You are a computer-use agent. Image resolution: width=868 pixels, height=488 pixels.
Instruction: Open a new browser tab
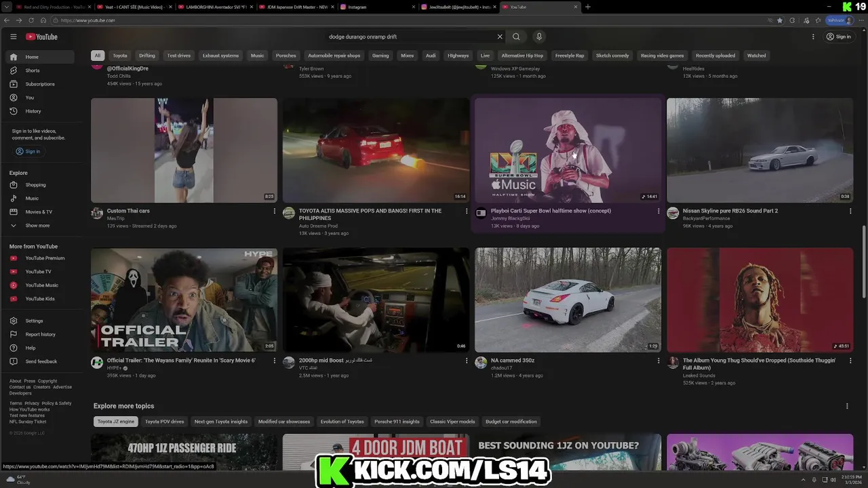click(588, 7)
